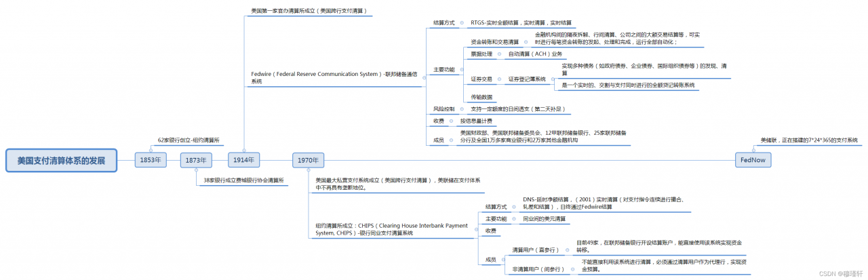Collapse the Fedwire 主要功能 branch
Viewport: 868px width, 280px height.
(463, 70)
